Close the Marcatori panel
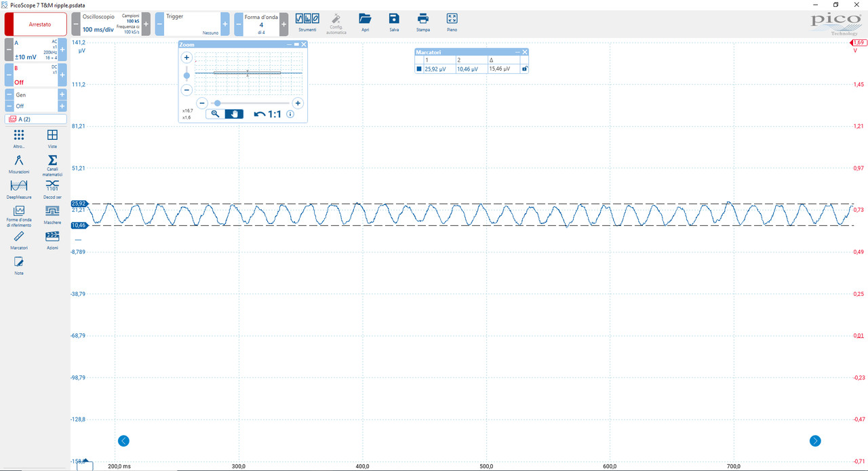868x471 pixels. 524,52
